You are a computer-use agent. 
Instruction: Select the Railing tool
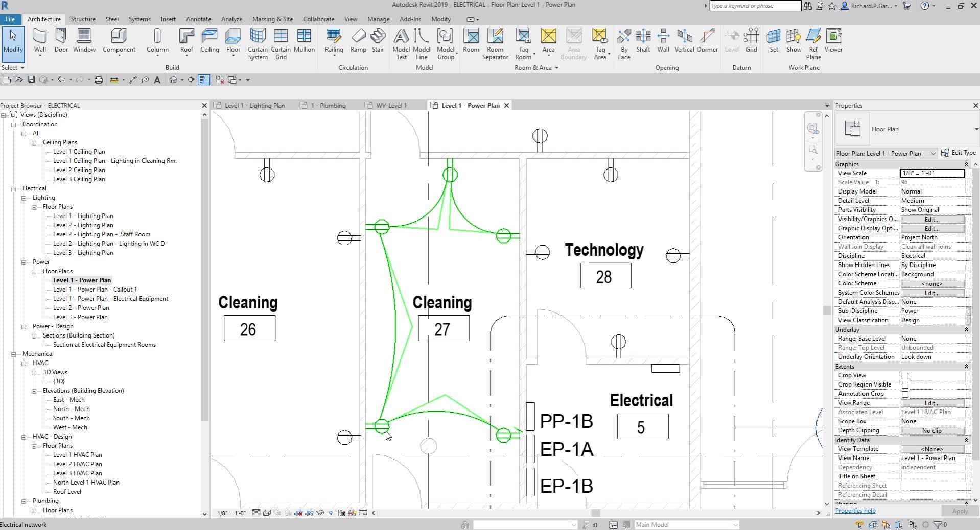click(334, 41)
